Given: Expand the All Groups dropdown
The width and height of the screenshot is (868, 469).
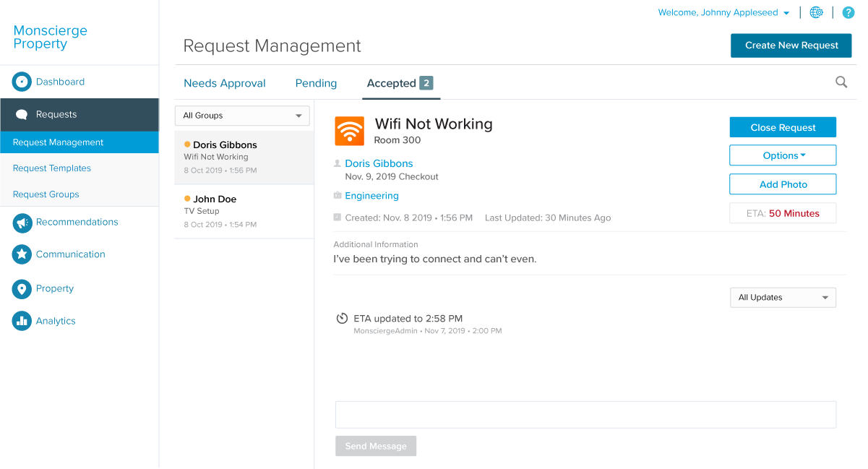Looking at the screenshot, I should coord(242,116).
